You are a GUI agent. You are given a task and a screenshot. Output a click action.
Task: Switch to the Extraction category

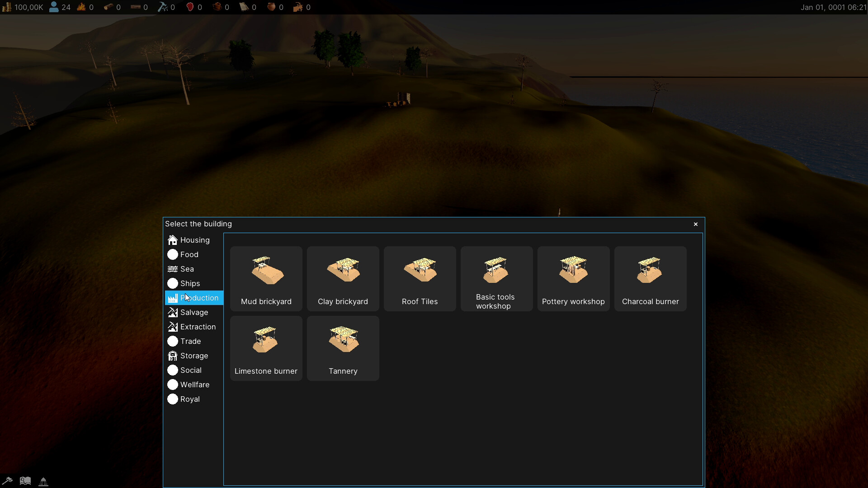pyautogui.click(x=194, y=327)
